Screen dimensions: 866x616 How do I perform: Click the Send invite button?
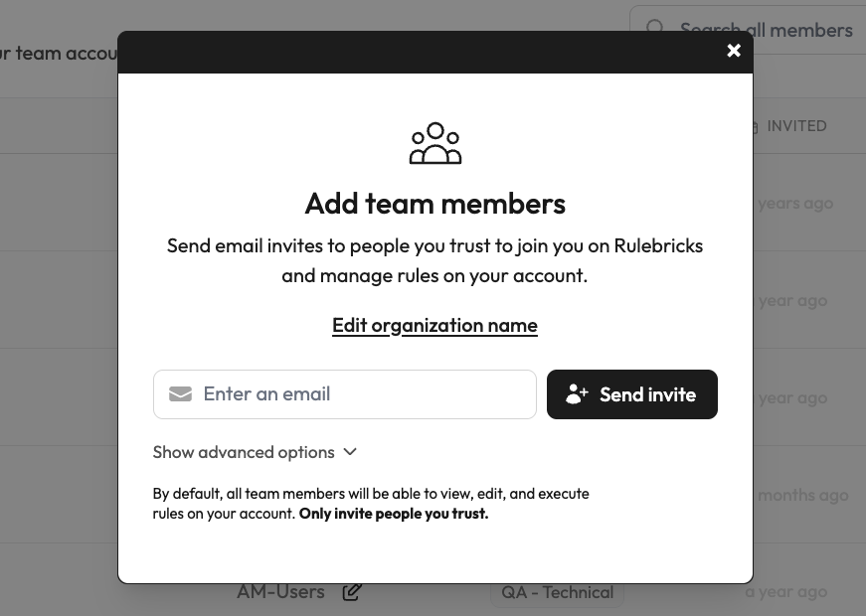pos(632,393)
